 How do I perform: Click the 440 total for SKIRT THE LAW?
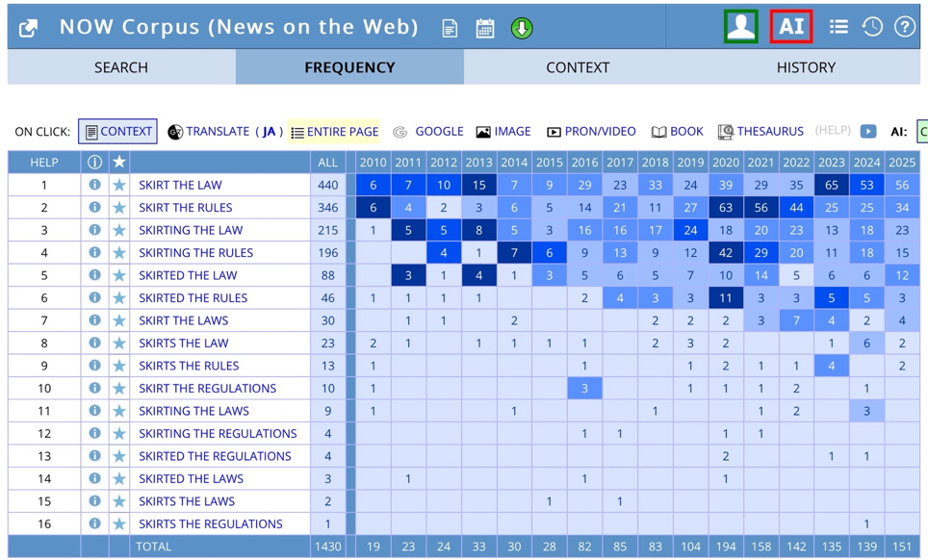point(328,185)
